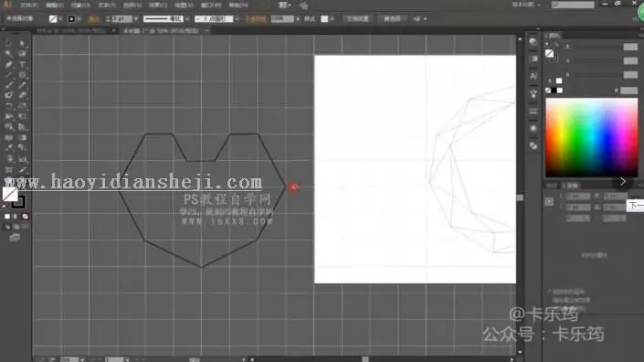Switch to Draw Normal mode

pyautogui.click(x=7, y=227)
